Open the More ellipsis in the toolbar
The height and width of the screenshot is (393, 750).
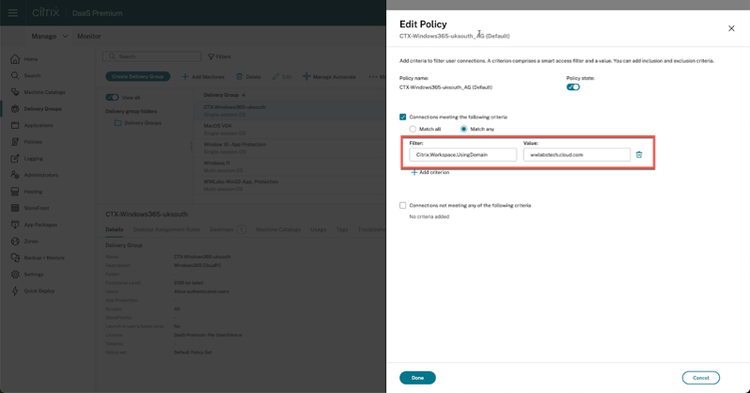point(373,76)
